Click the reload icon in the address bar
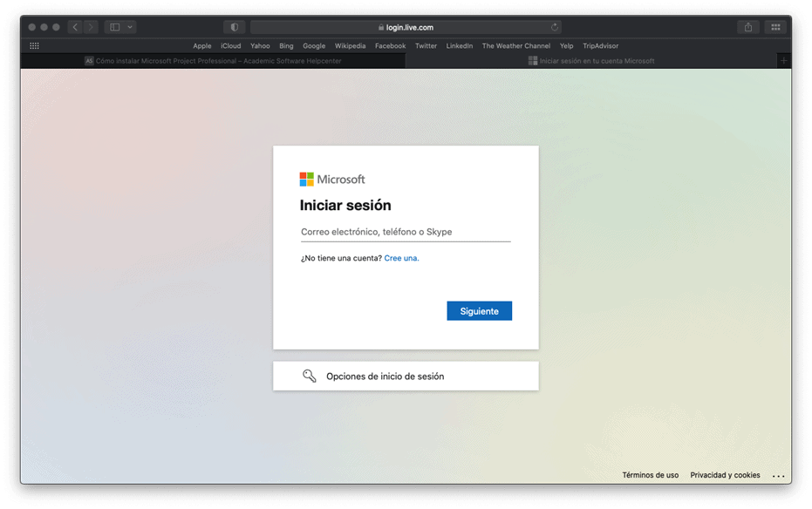This screenshot has width=812, height=509. (x=555, y=26)
